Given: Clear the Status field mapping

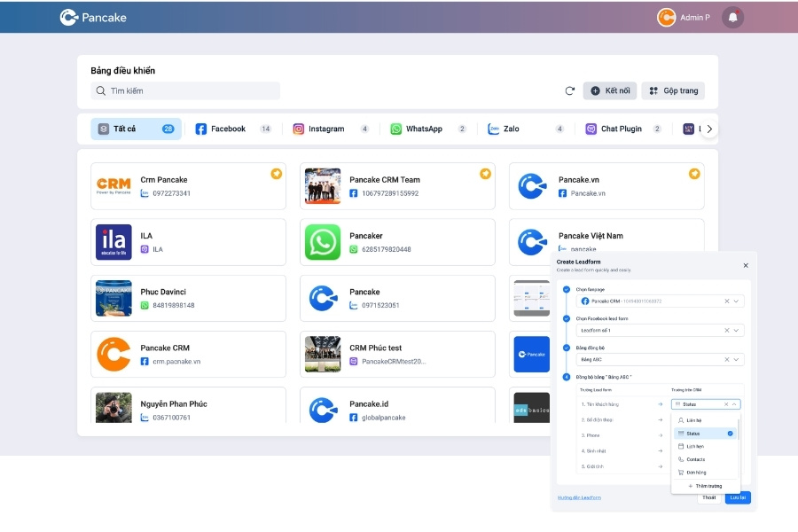Looking at the screenshot, I should coord(726,404).
